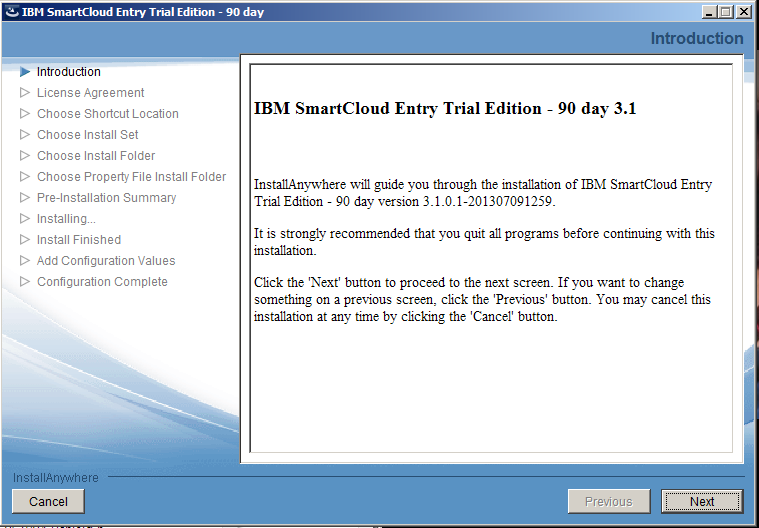Click the arrow beside Choose Shortcut Location
Image resolution: width=759 pixels, height=528 pixels.
click(x=25, y=114)
